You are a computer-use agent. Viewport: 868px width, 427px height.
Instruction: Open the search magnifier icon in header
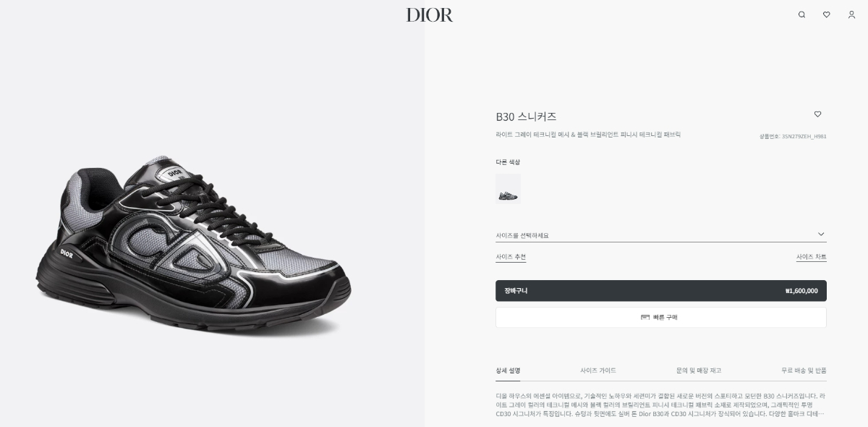[801, 14]
